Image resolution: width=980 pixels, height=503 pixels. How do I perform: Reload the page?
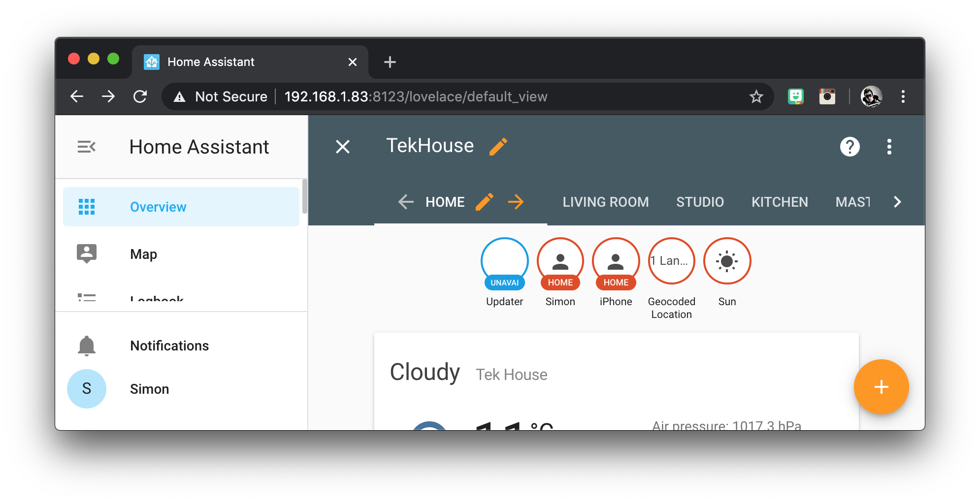[140, 96]
